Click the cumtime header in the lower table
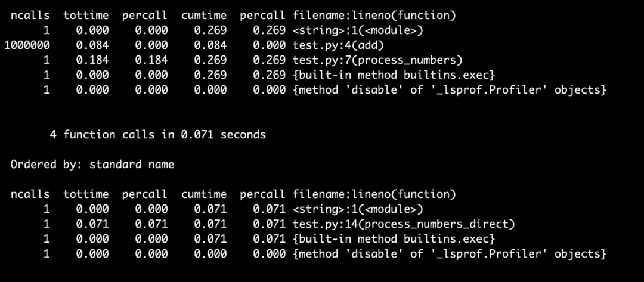Screen dimensions: 644x282 (204, 194)
